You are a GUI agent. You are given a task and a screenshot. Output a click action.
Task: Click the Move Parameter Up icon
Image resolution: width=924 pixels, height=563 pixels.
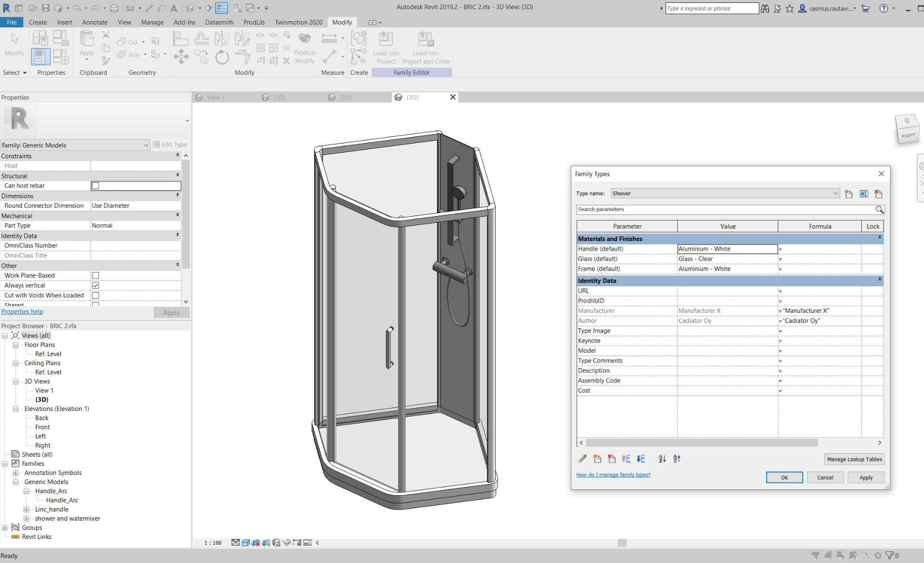point(626,459)
